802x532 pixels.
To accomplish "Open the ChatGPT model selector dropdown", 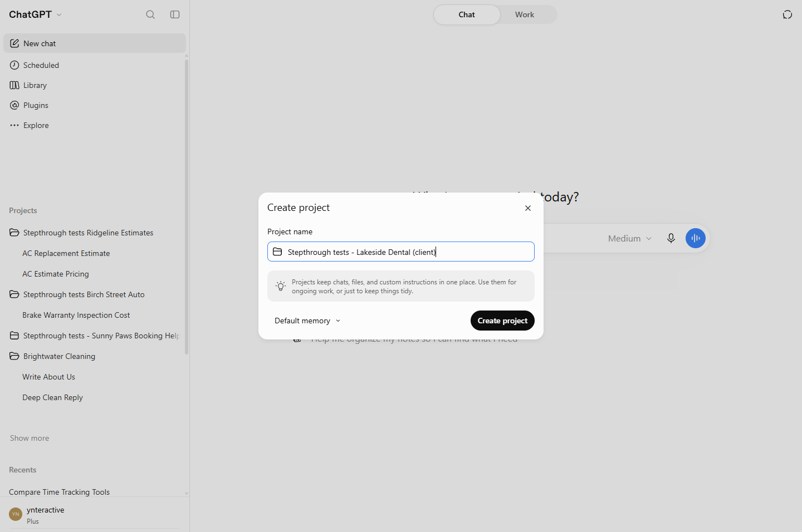I will pos(36,14).
